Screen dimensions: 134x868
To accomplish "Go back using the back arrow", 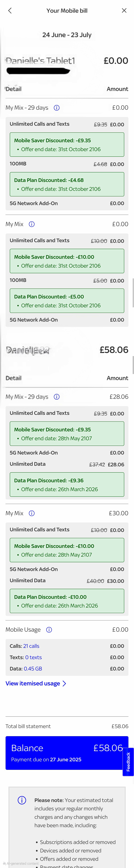I will tap(10, 10).
